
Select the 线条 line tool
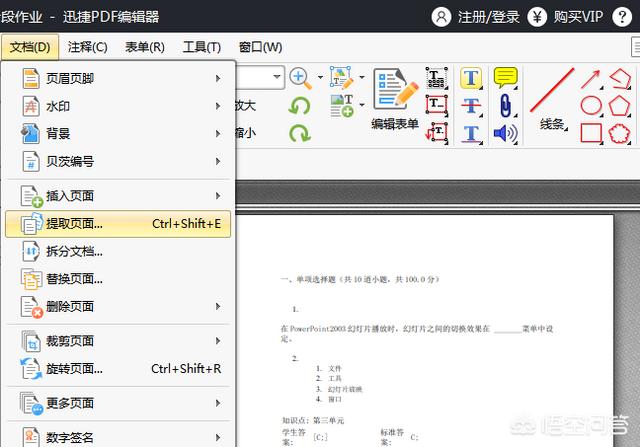click(x=552, y=99)
